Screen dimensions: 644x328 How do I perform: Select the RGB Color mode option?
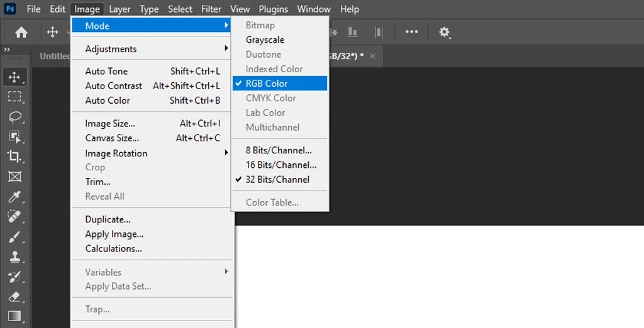point(280,84)
